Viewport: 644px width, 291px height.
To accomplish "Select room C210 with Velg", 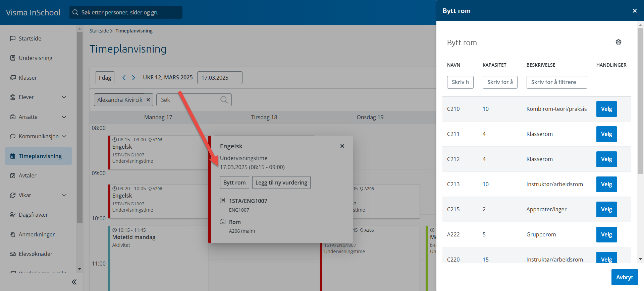I will pos(606,109).
